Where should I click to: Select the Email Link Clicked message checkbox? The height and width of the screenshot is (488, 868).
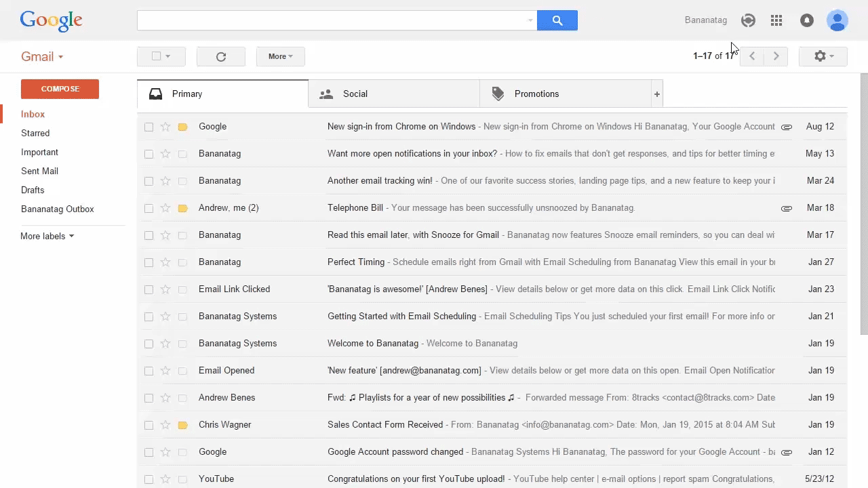[x=149, y=289]
